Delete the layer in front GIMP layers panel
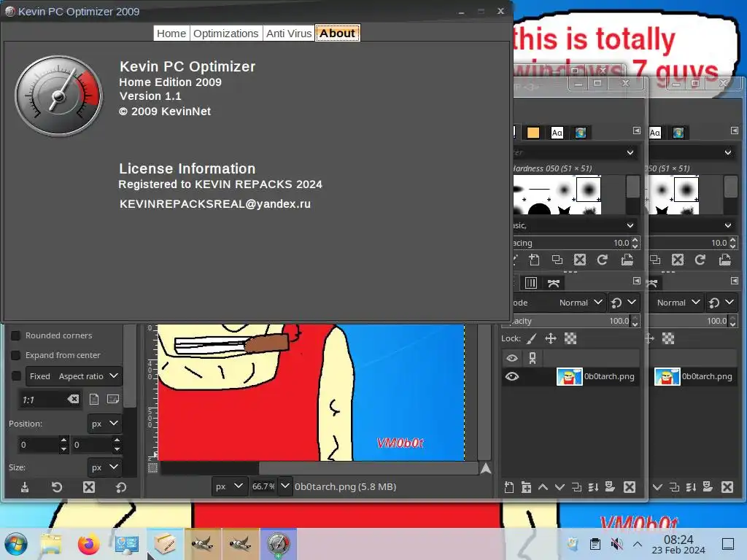 click(630, 487)
